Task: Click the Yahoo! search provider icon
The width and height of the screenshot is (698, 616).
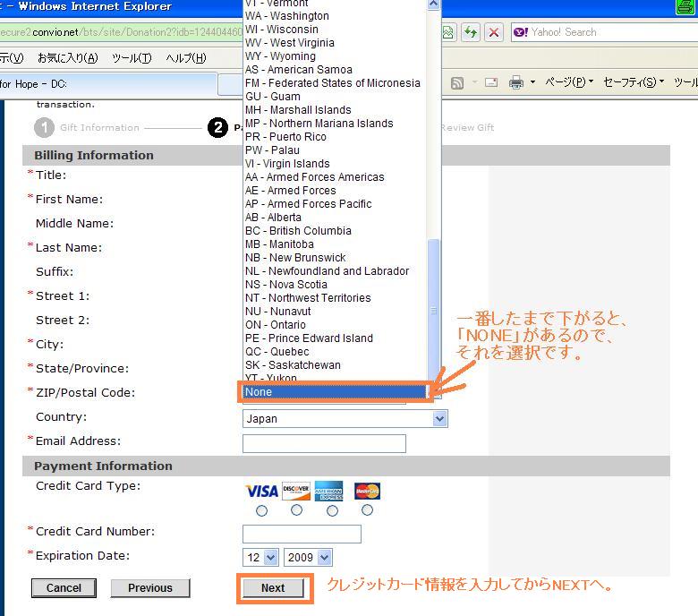Action: 521,32
